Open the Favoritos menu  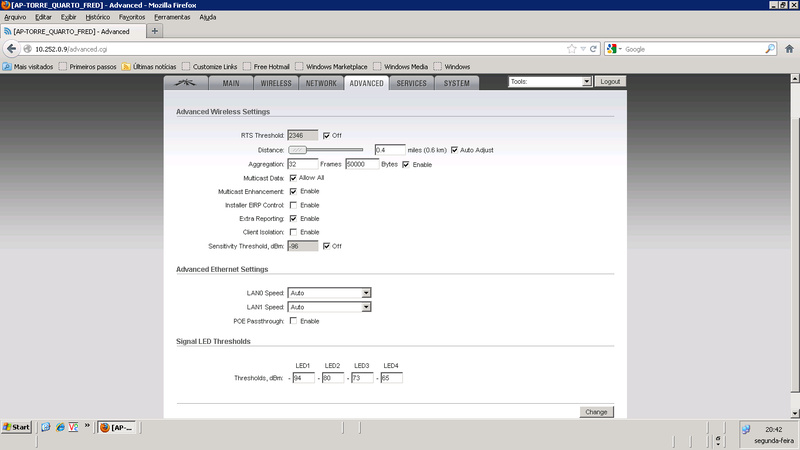(132, 17)
